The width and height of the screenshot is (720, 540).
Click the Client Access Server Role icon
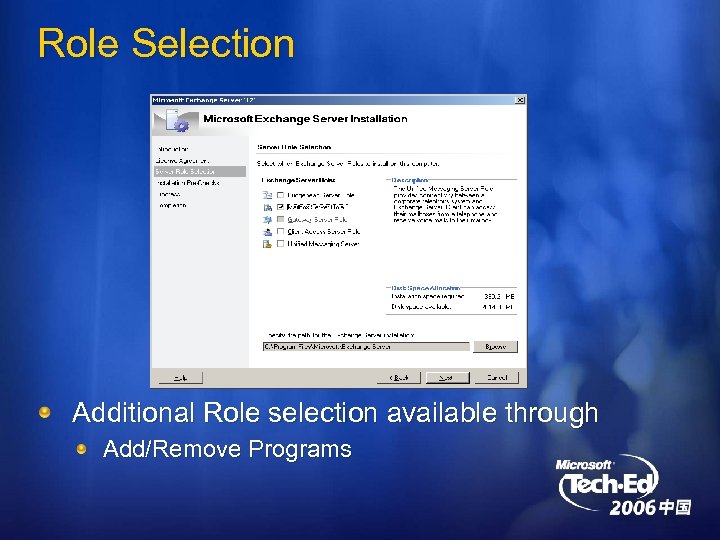(x=267, y=232)
